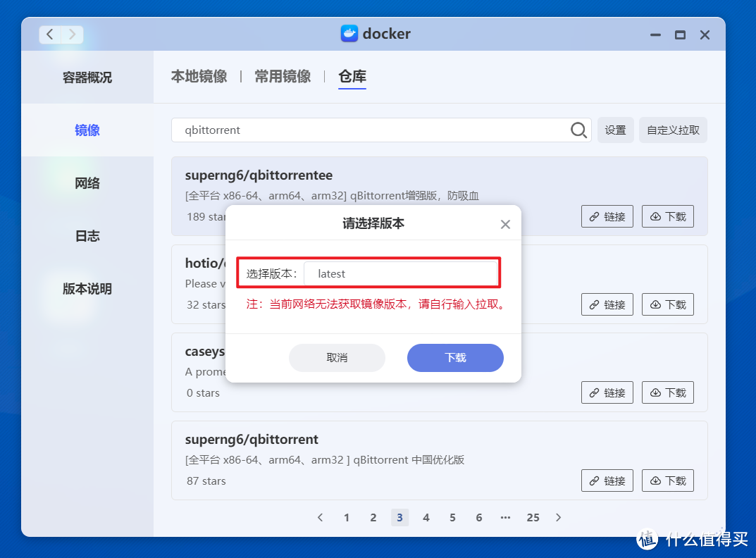Click 取消 in the dialog
Image resolution: width=756 pixels, height=558 pixels.
click(337, 357)
